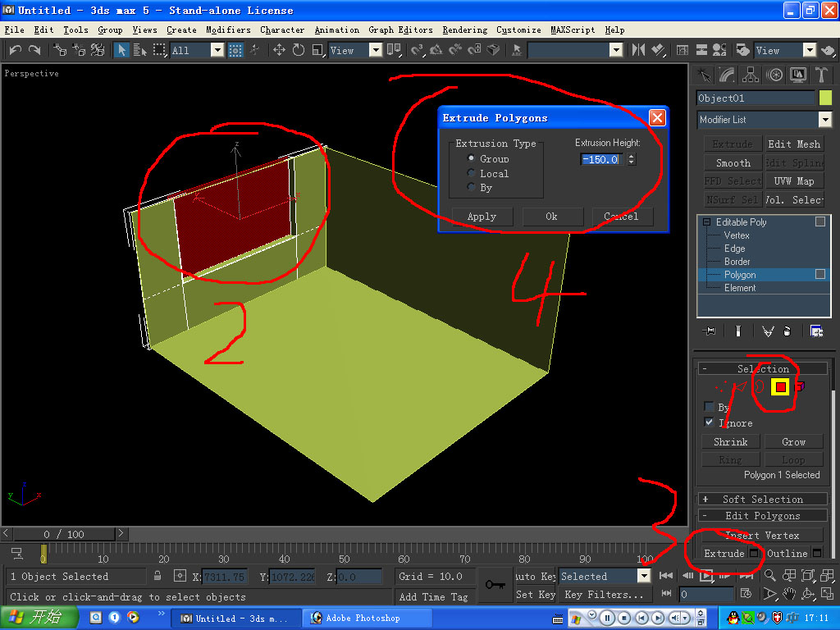Click the Shrink selection button
Viewport: 840px width, 630px height.
pos(731,441)
